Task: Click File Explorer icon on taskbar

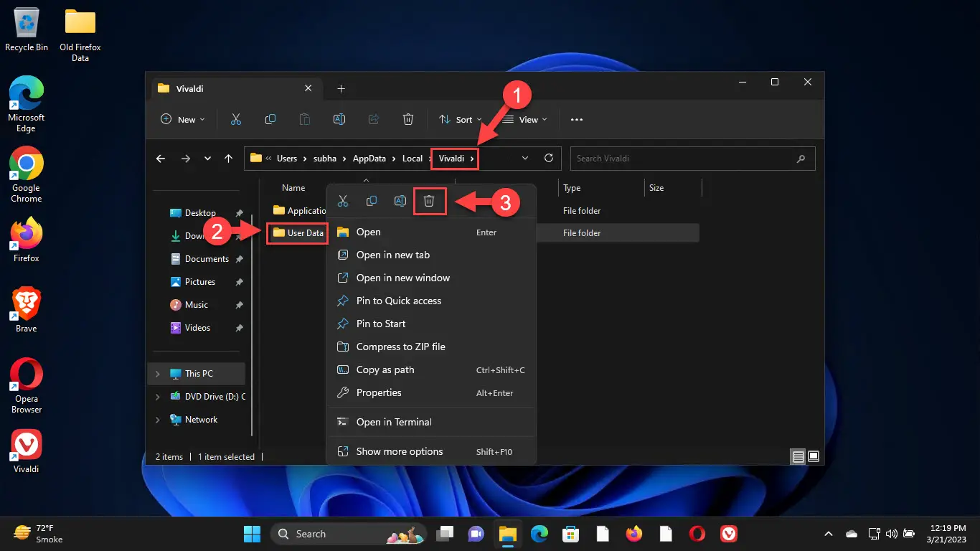Action: (x=508, y=534)
